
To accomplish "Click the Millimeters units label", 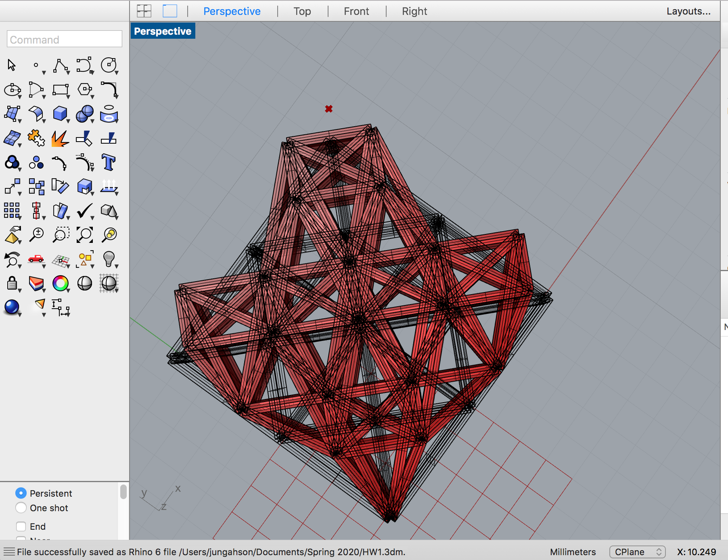I will 573,552.
